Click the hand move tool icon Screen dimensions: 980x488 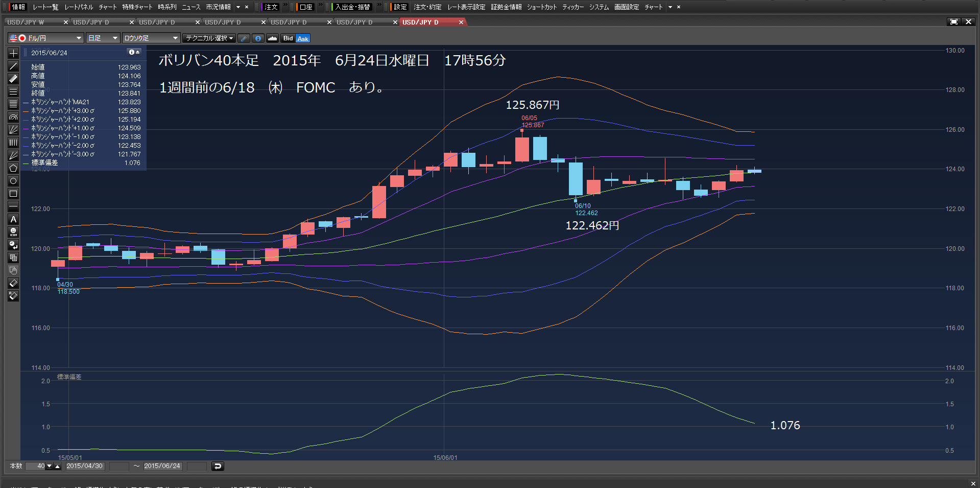13,270
